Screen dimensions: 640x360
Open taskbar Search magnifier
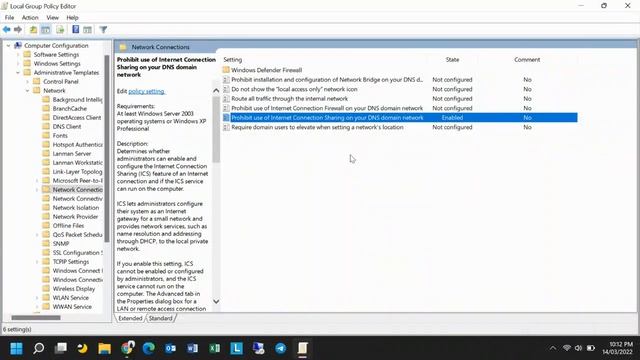[x=39, y=348]
